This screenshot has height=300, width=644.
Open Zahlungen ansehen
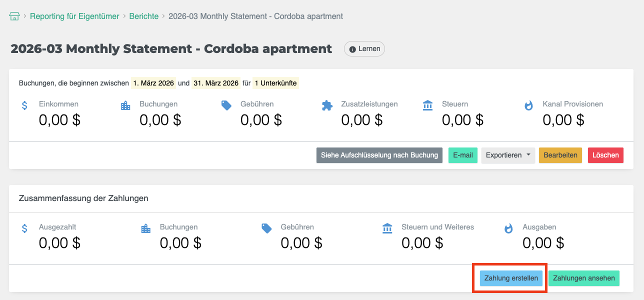click(x=584, y=278)
